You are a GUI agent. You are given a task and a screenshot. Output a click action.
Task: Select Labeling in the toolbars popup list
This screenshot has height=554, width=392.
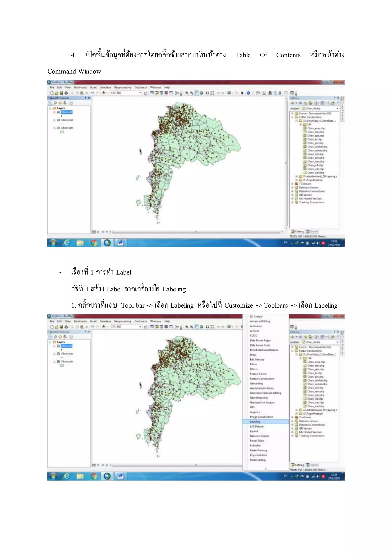click(x=255, y=422)
